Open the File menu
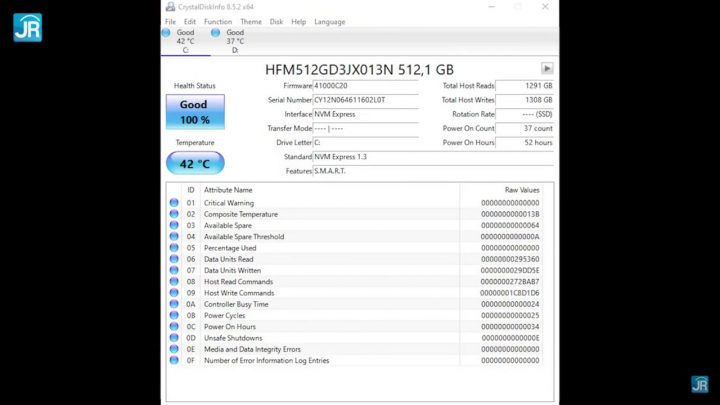The image size is (720, 405). click(x=170, y=22)
